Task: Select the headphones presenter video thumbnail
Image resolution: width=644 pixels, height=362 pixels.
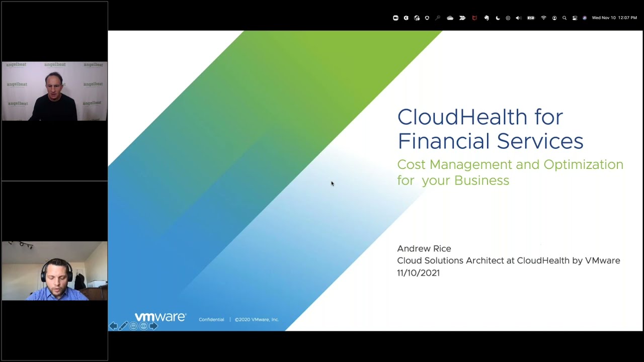Action: pyautogui.click(x=54, y=271)
